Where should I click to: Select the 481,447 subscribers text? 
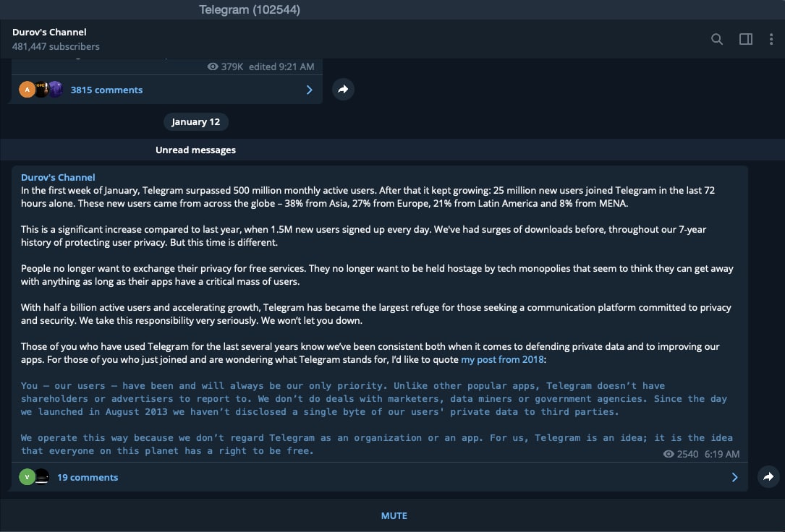click(56, 46)
